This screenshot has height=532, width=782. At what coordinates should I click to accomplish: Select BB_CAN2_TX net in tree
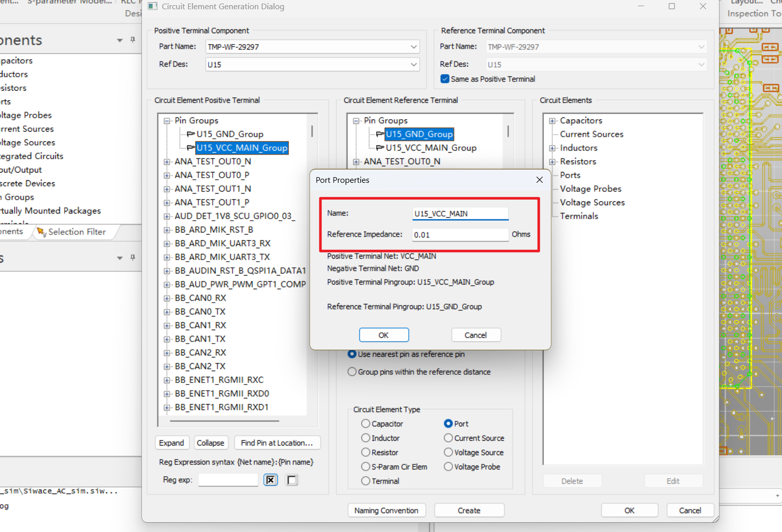pos(200,367)
